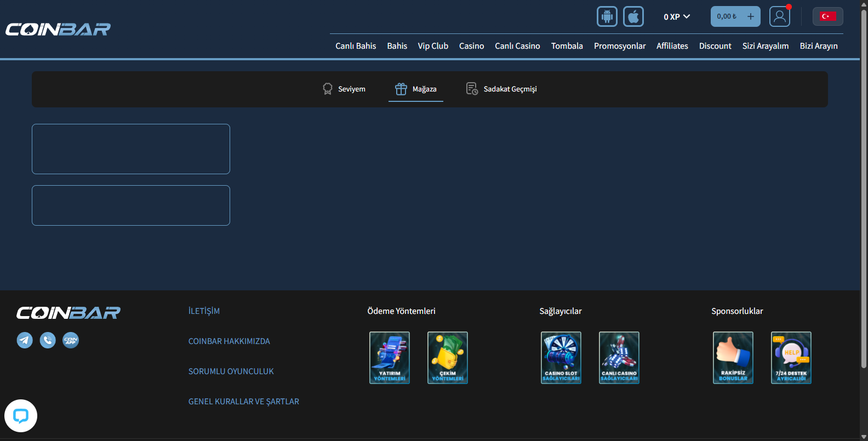
Task: Click the page vertical scrollbar
Action: click(864, 186)
